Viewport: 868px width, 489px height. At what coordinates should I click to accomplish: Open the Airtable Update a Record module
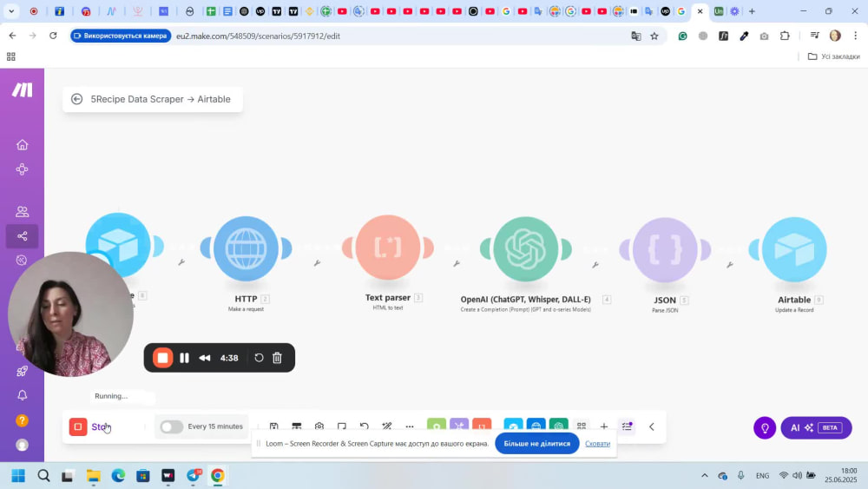point(794,250)
